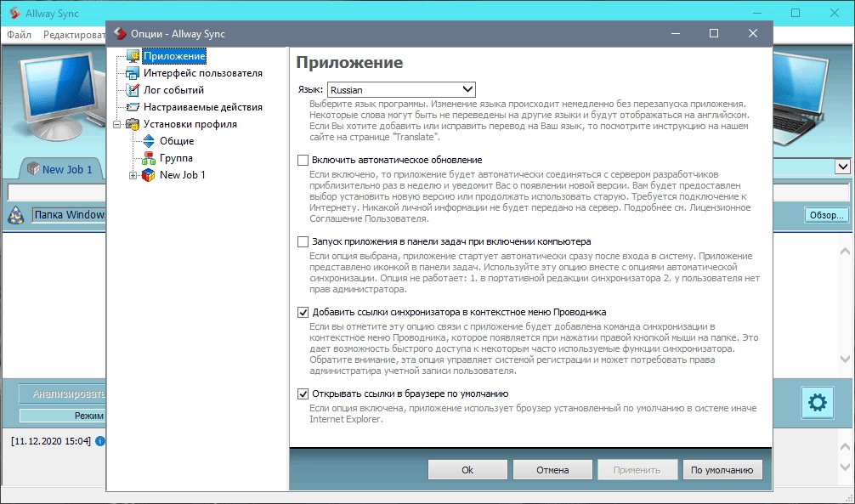Collapse the Установки профиля tree node

117,124
